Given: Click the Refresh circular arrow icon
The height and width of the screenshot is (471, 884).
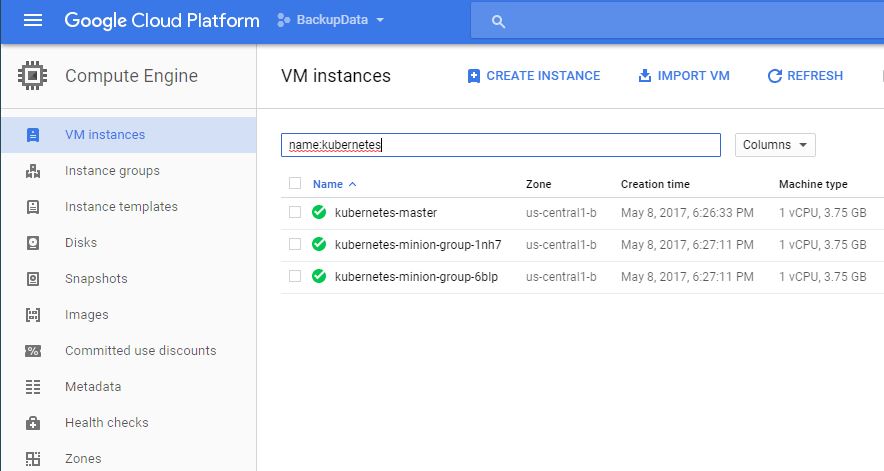Looking at the screenshot, I should (x=775, y=76).
